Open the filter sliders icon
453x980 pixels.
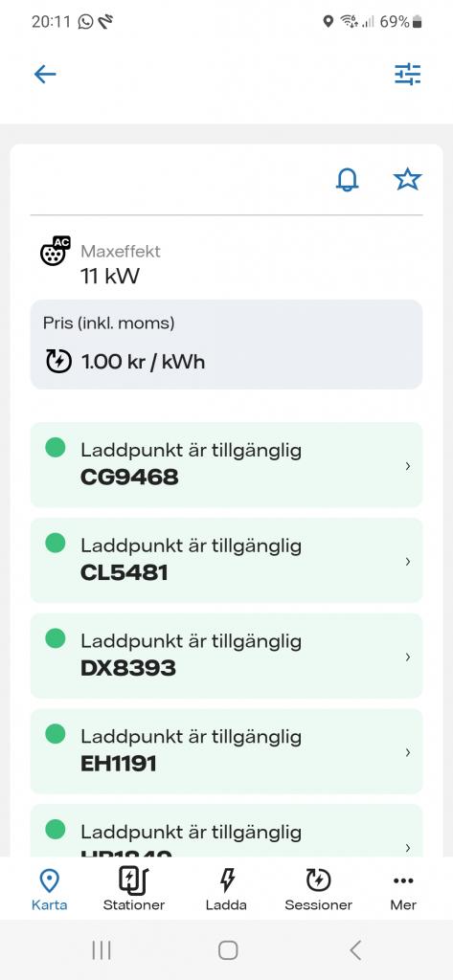pyautogui.click(x=407, y=75)
